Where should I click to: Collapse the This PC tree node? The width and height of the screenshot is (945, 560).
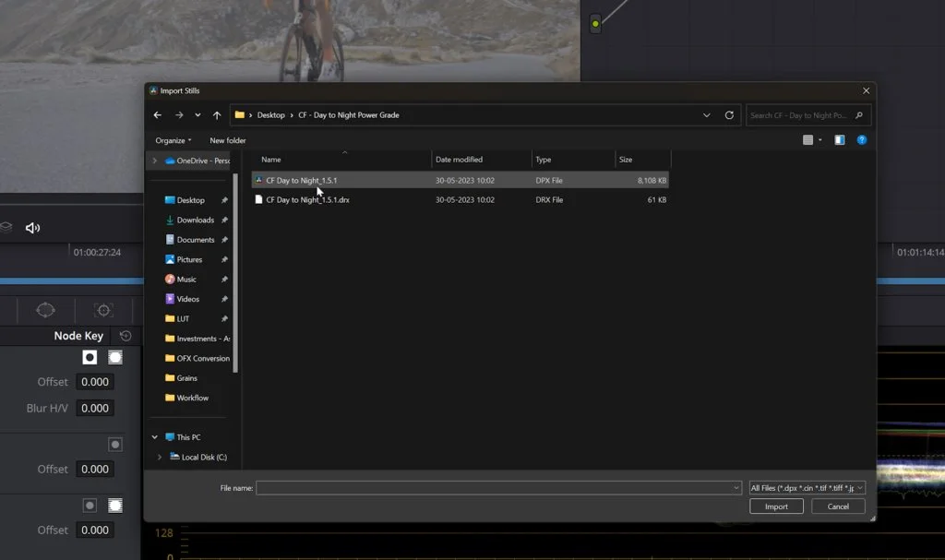(x=155, y=437)
